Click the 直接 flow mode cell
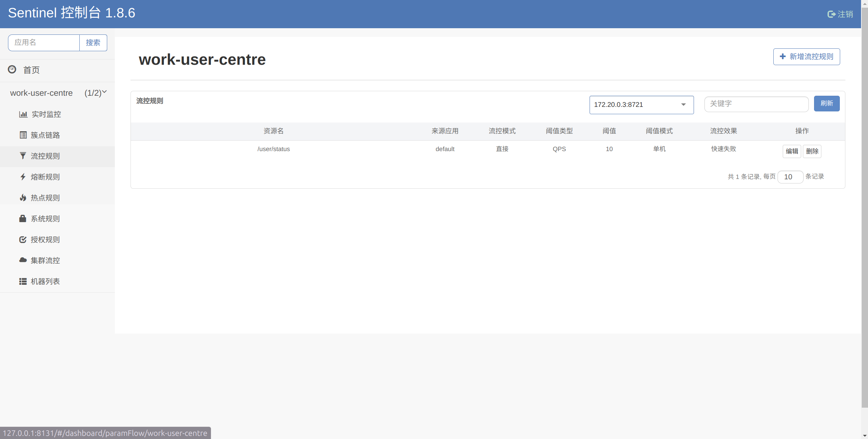This screenshot has height=439, width=868. pos(502,149)
